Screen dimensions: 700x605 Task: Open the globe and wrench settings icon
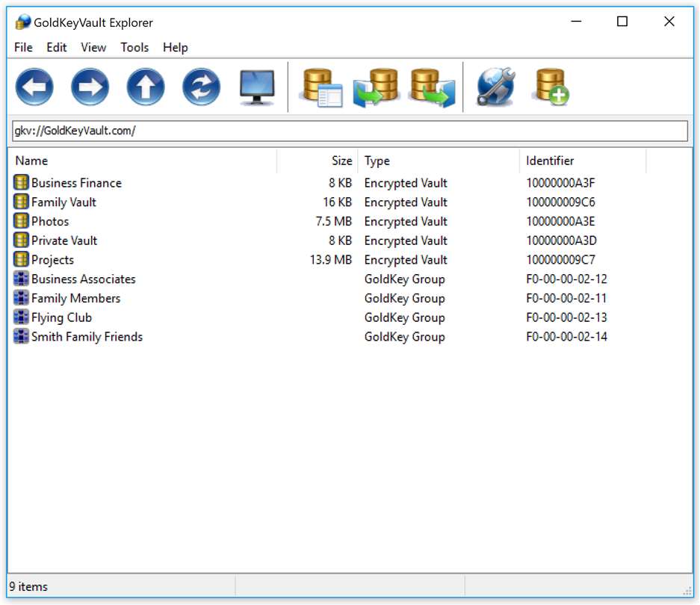495,87
